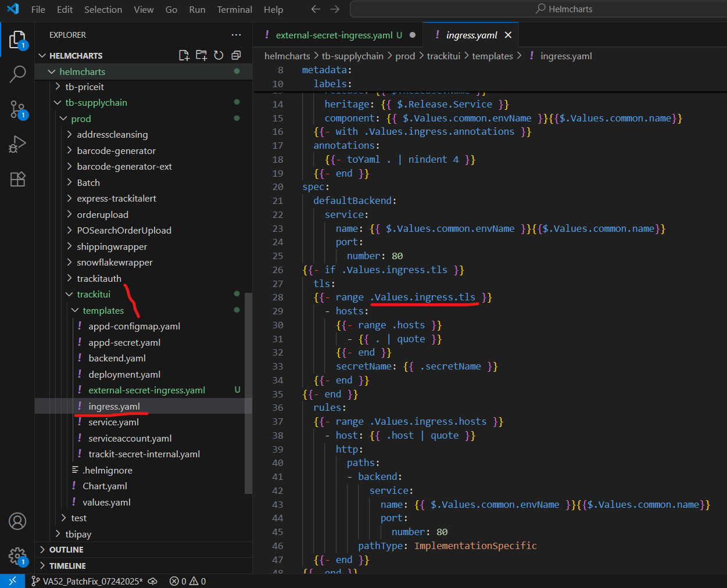Click the Accounts icon
727x588 pixels.
17,521
